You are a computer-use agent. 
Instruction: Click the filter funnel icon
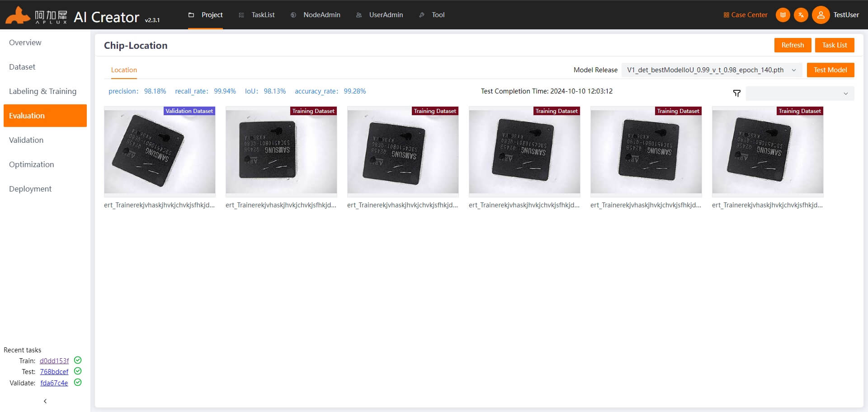737,94
